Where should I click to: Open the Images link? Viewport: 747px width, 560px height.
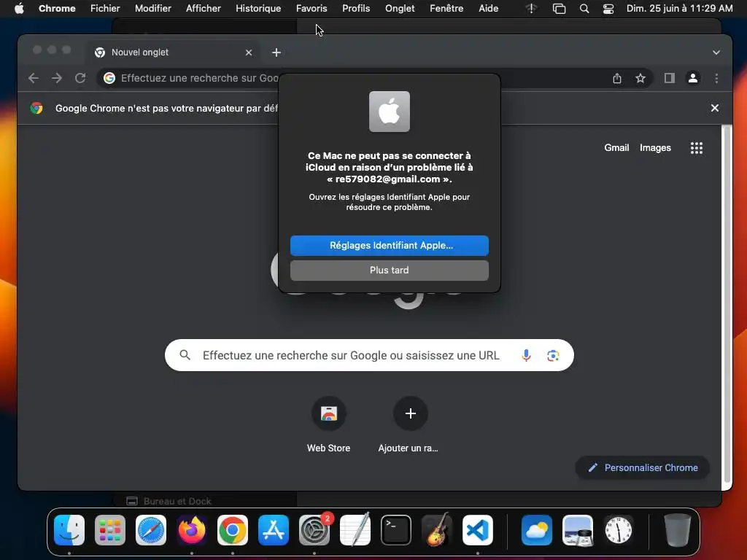(x=655, y=147)
